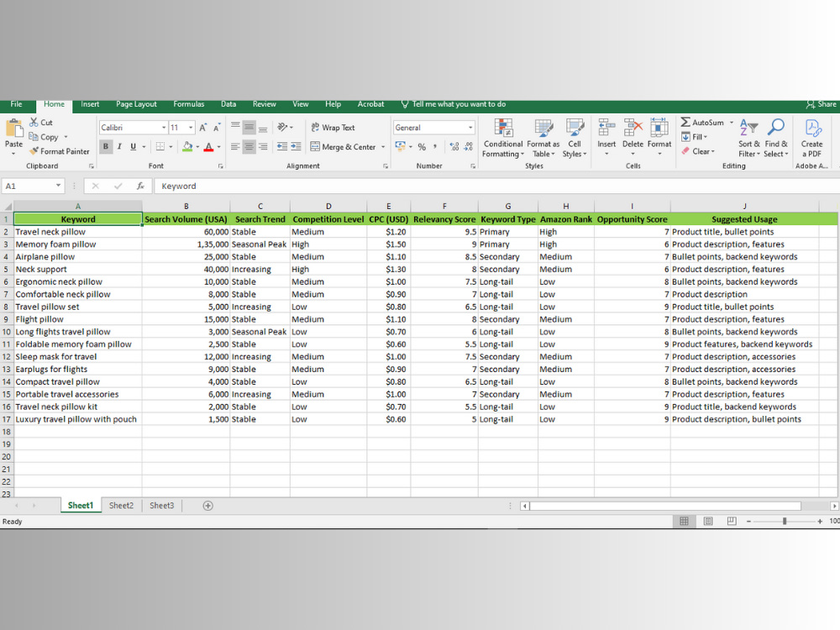
Task: Click the Delete cells icon
Action: tap(633, 128)
